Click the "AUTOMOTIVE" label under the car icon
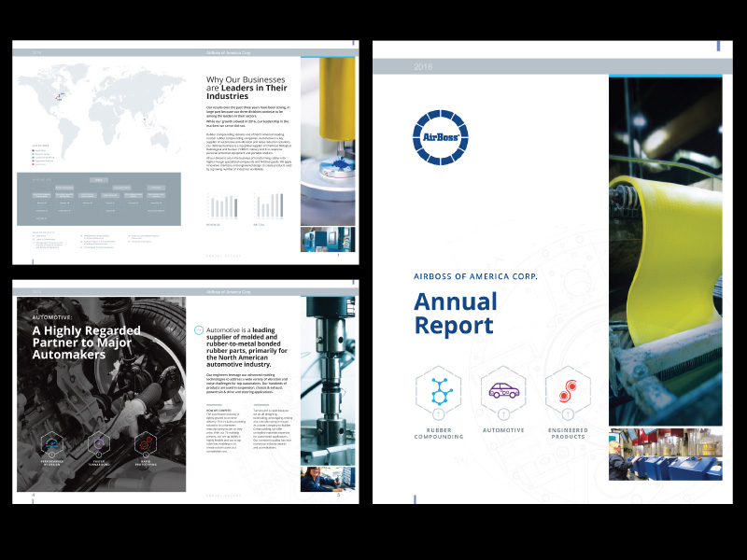 [503, 430]
